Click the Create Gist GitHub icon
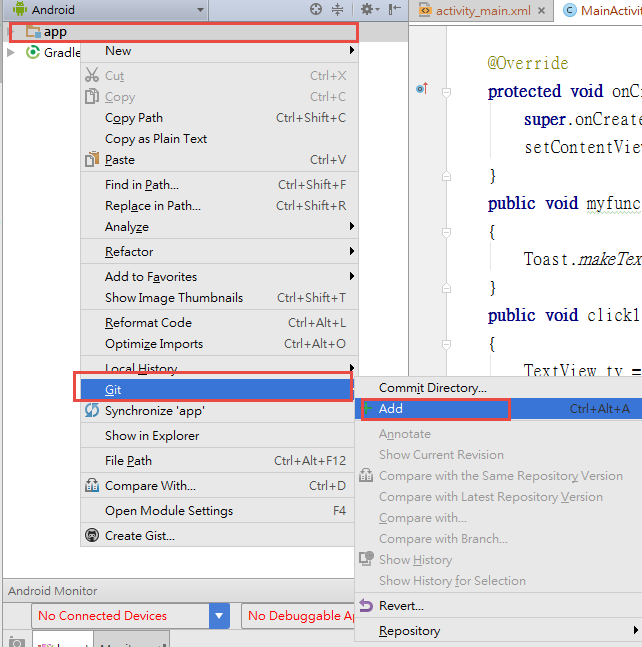The image size is (642, 647). click(x=92, y=535)
